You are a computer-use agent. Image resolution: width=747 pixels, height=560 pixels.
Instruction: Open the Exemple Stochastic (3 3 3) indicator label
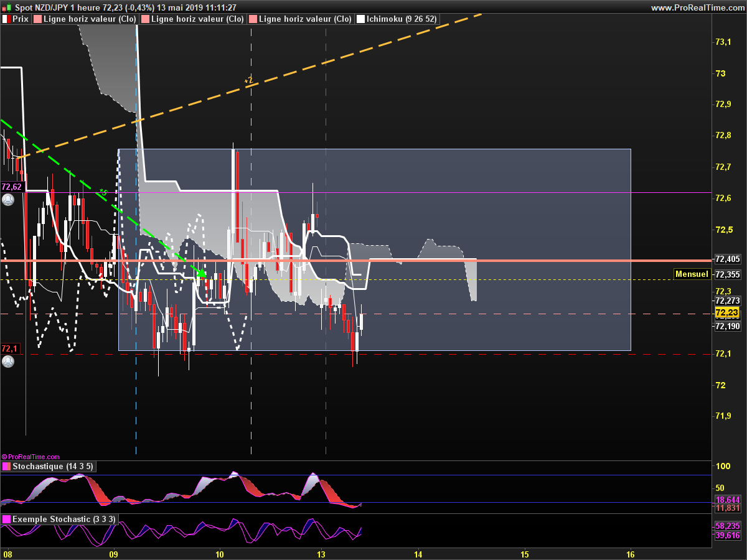pos(59,519)
